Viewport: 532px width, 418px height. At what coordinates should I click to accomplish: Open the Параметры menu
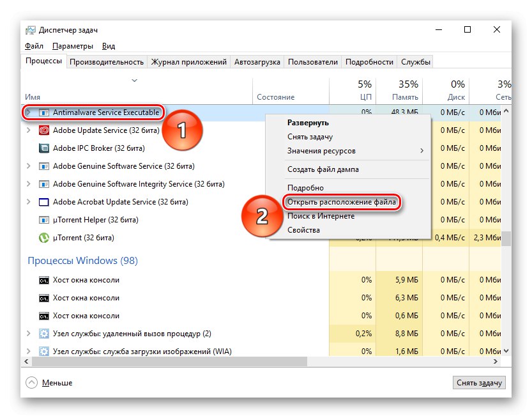tap(73, 46)
